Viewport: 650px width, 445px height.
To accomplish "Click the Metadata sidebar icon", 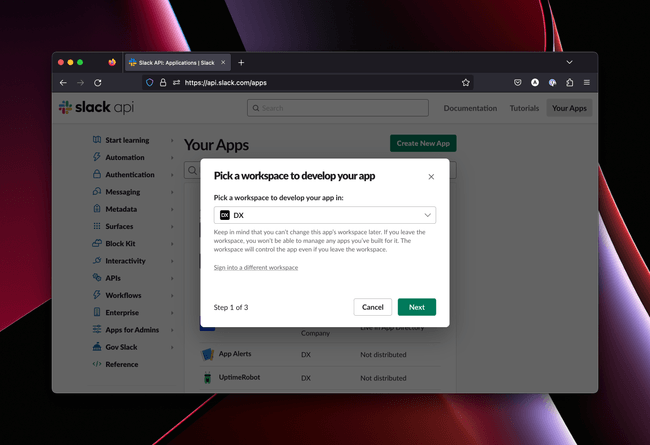I will pos(97,209).
